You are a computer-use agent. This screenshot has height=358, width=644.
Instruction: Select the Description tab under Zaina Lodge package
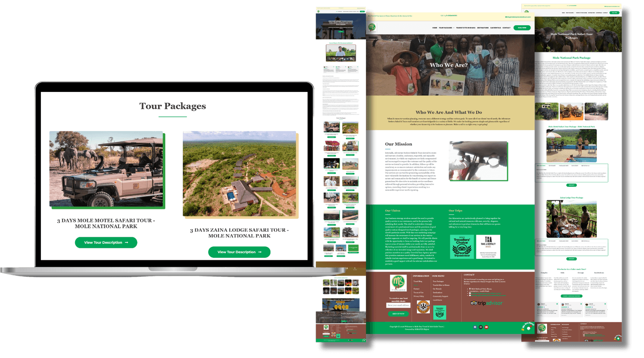click(541, 241)
